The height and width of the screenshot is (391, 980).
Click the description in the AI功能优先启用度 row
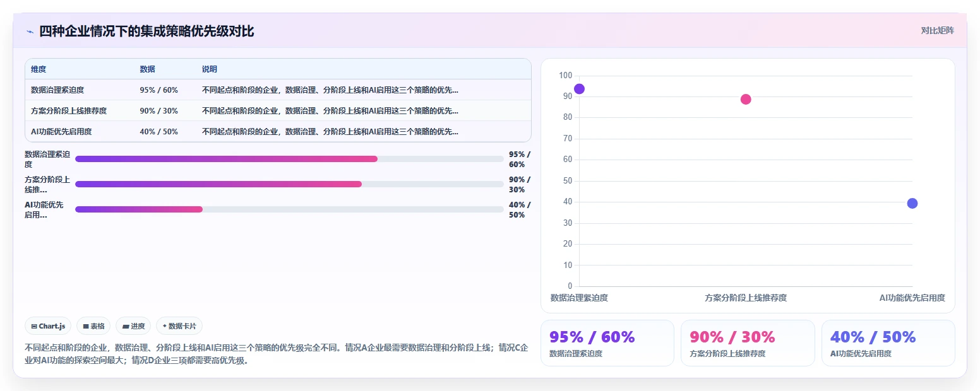click(330, 132)
